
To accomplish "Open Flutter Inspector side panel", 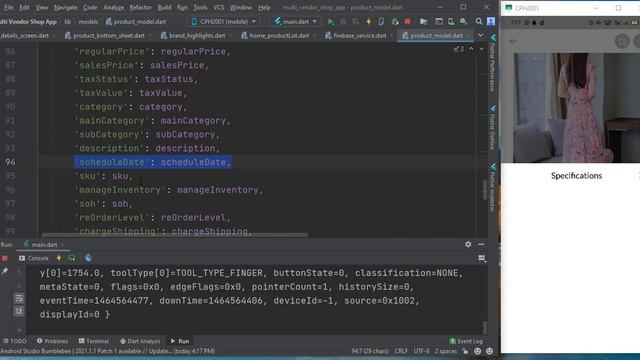I will [493, 188].
